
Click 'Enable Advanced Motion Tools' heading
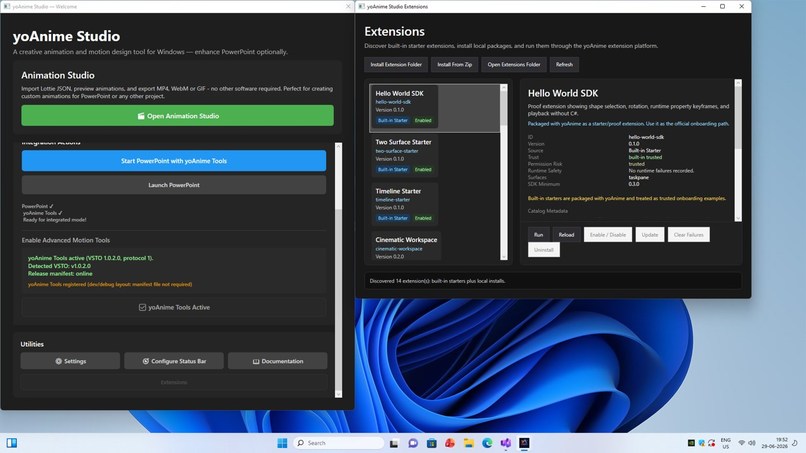click(65, 240)
